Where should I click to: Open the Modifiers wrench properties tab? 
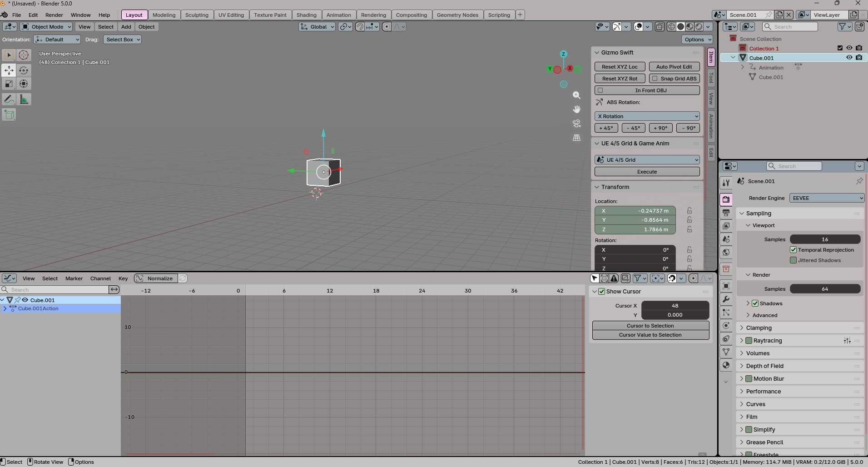726,299
